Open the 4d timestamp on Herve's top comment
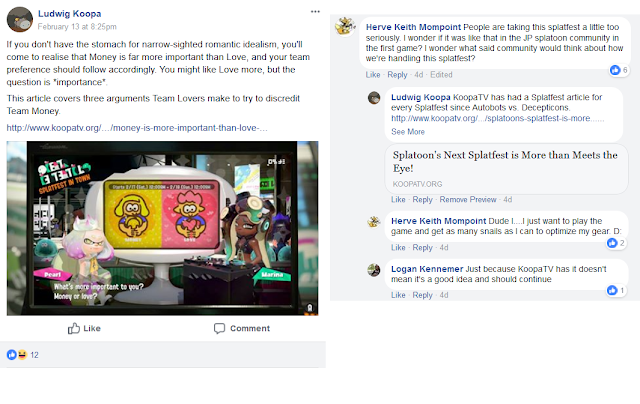Image resolution: width=640 pixels, height=404 pixels. 419,75
